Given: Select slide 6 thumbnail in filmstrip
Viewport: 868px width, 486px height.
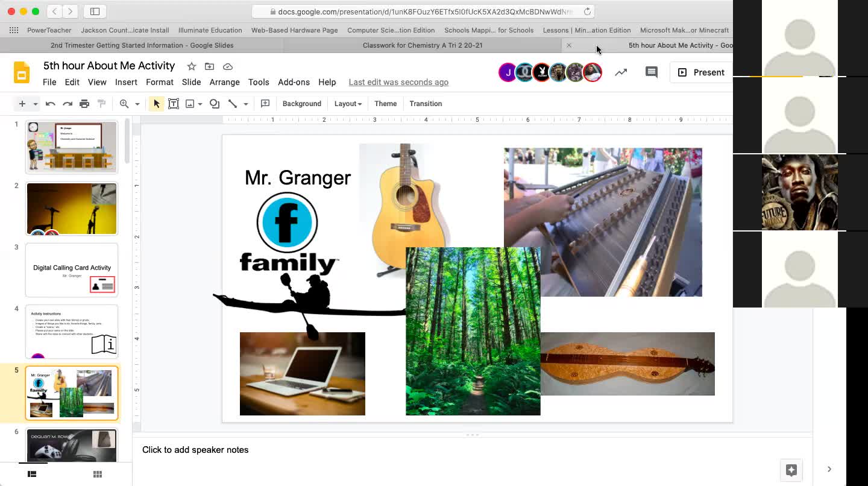Looking at the screenshot, I should click(72, 446).
